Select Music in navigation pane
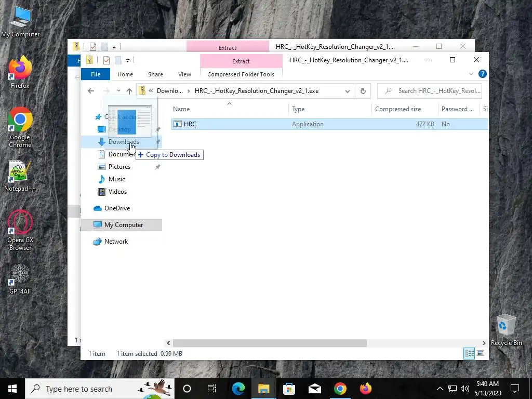 tap(117, 179)
